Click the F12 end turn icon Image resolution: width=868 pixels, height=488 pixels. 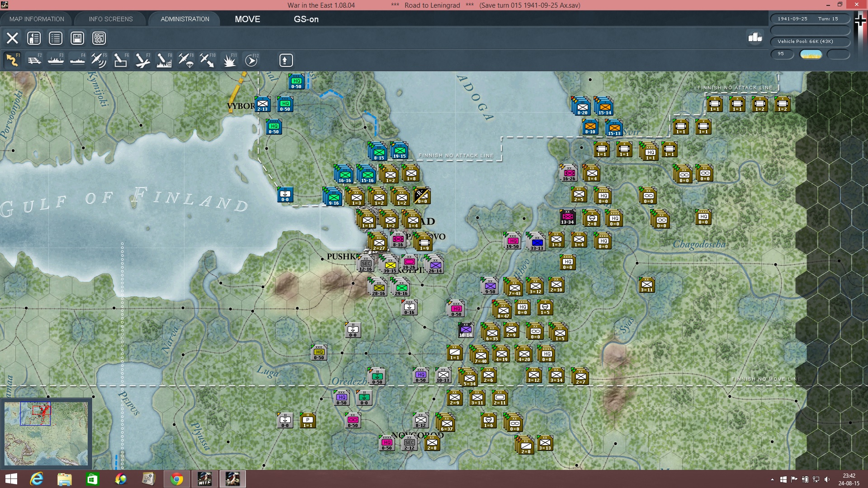(251, 60)
